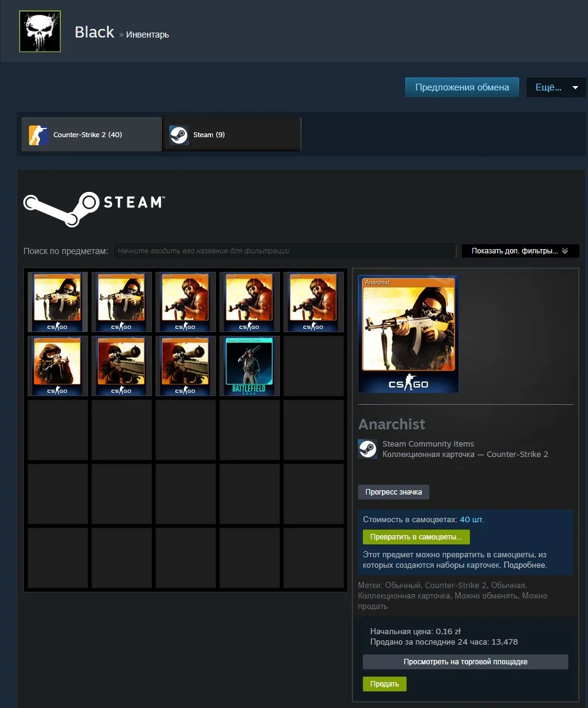Select the Battlefield trading card
Screen dimensions: 588x708
click(x=249, y=366)
